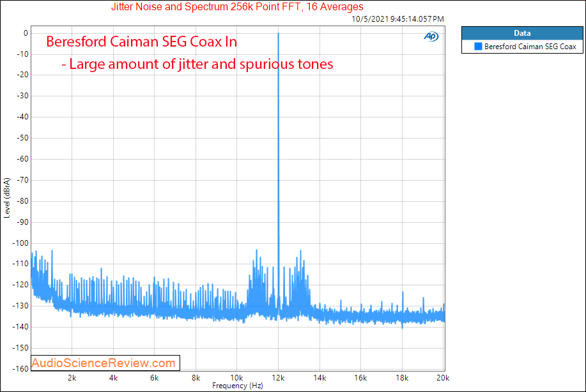The image size is (586, 392).
Task: Click the 20k frequency axis tick label
Action: [443, 378]
